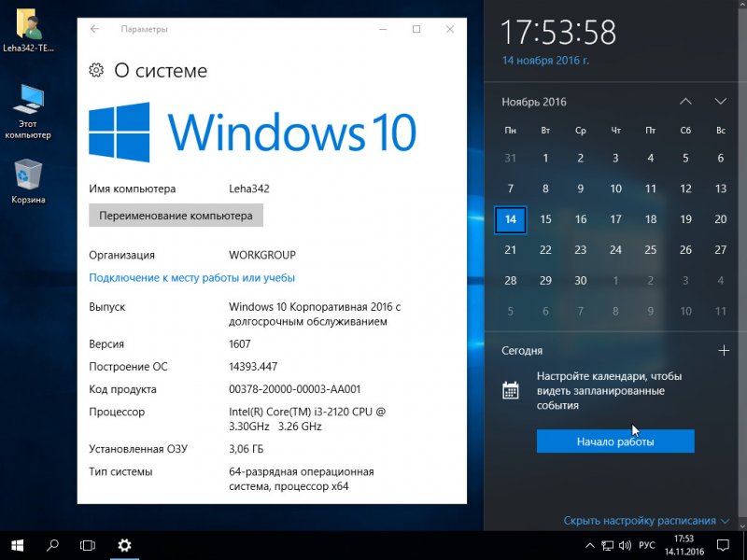Image resolution: width=747 pixels, height=560 pixels.
Task: Select day 28 in the calendar
Action: [510, 281]
